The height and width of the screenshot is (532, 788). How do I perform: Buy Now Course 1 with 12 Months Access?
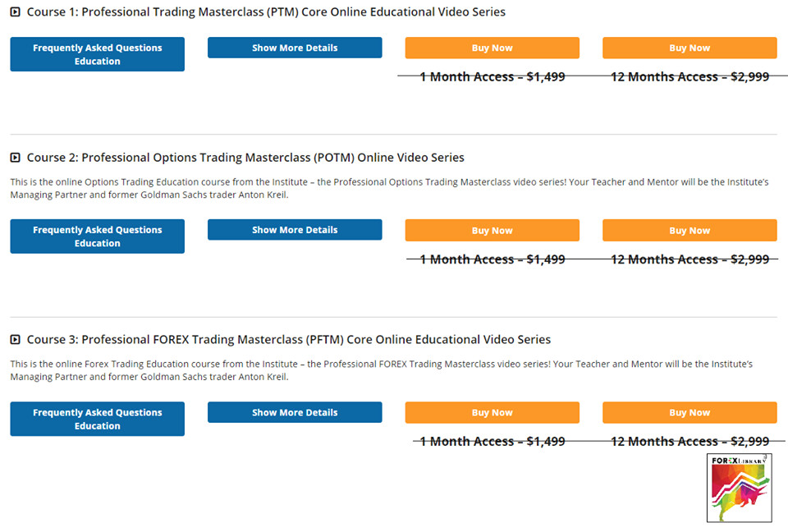pos(689,48)
